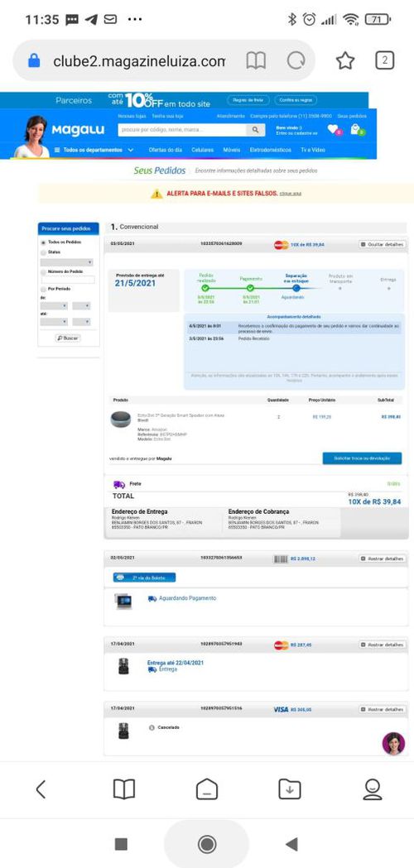The image size is (414, 868).
Task: Open the shopping bag cart icon
Action: 356,130
